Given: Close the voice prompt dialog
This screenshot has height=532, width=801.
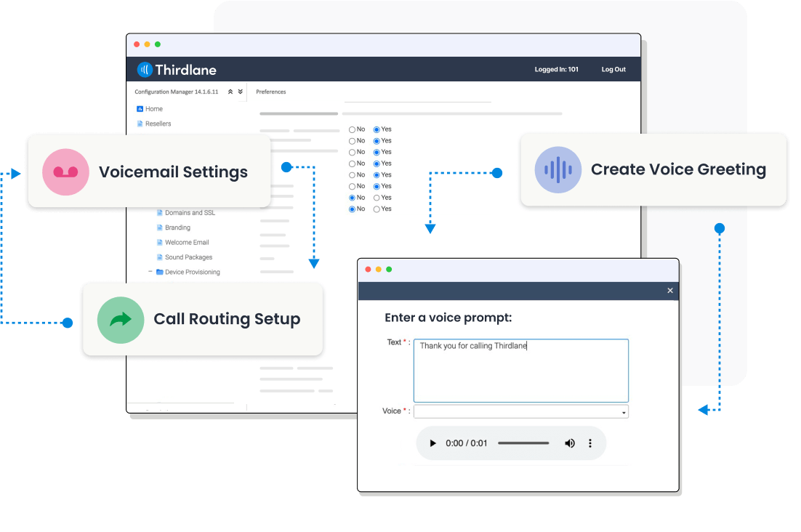Looking at the screenshot, I should [669, 291].
